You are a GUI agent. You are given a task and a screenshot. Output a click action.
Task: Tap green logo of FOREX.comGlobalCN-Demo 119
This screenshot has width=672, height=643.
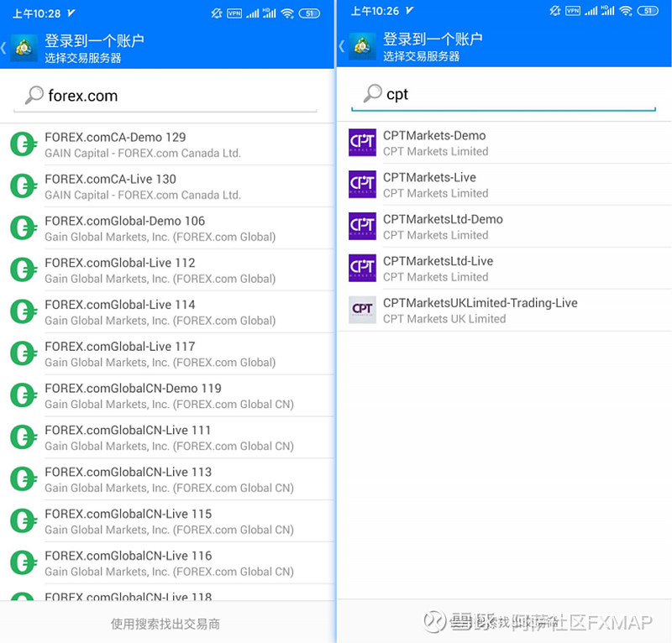(x=24, y=395)
